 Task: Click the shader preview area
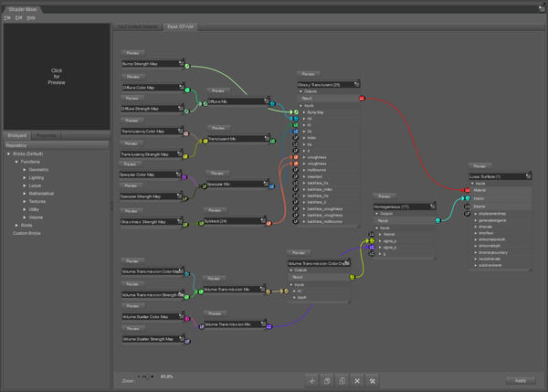(x=57, y=76)
